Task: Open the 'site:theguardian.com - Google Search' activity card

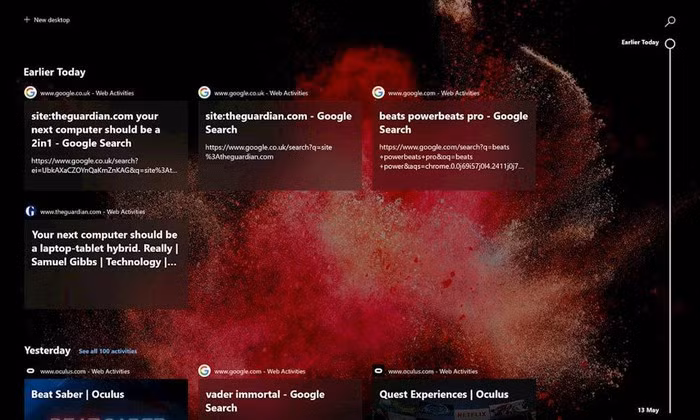Action: point(279,144)
